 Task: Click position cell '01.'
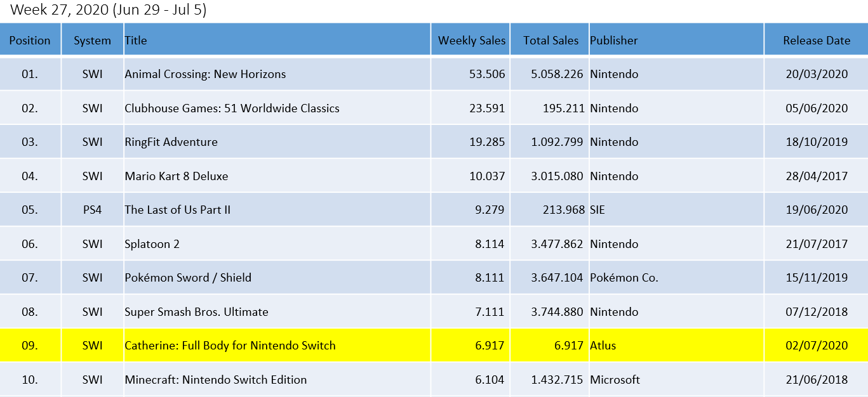click(30, 74)
